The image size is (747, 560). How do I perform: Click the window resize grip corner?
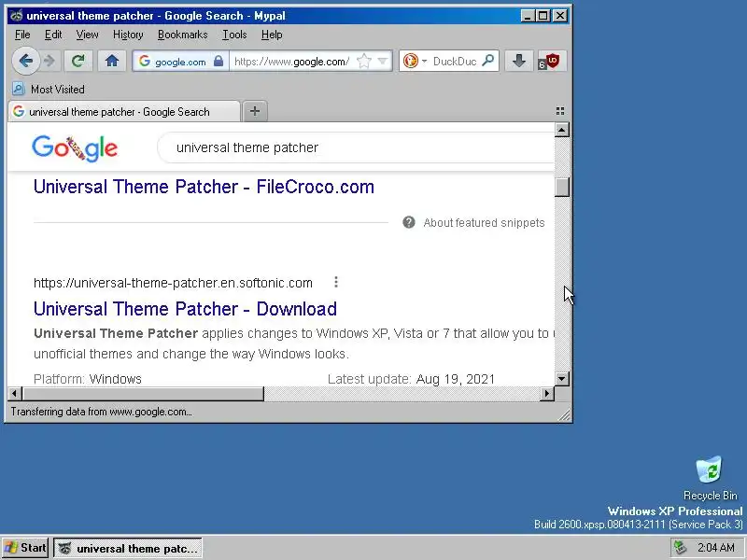[565, 415]
